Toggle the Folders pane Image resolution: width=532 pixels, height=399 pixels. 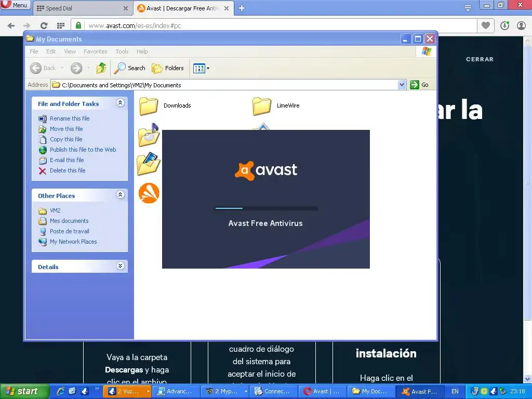point(168,68)
